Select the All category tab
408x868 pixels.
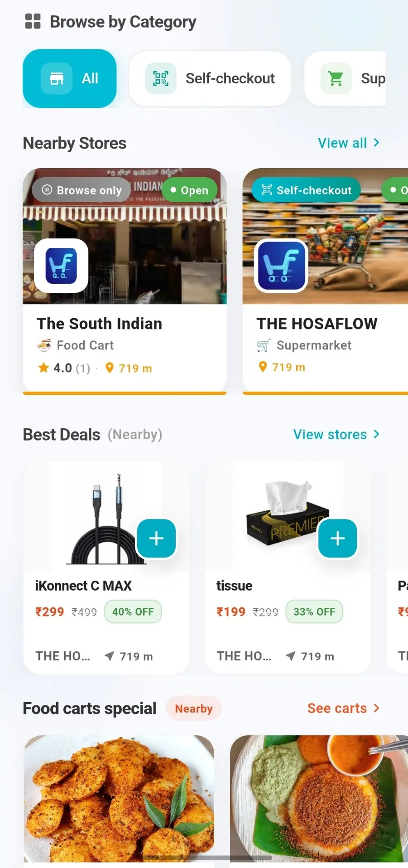pos(70,78)
